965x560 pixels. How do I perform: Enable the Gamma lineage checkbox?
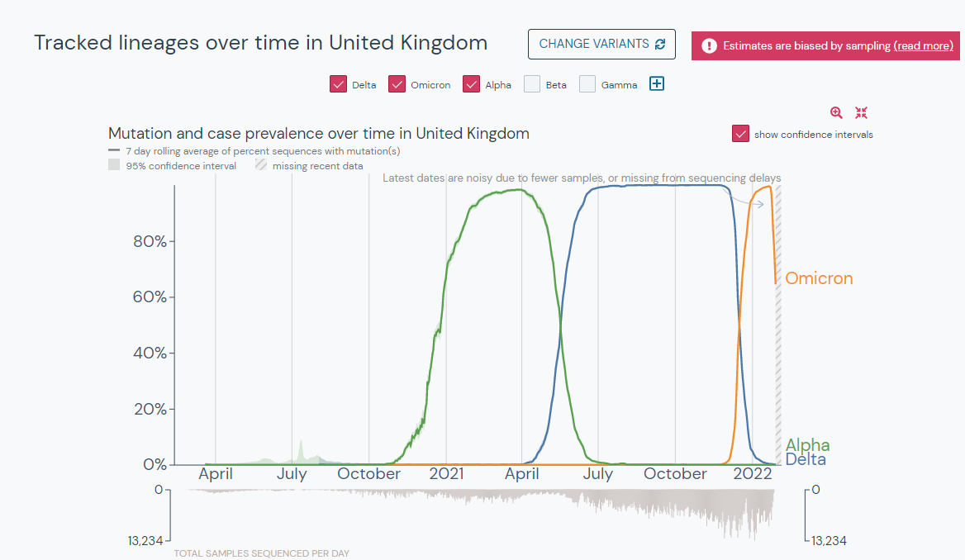pyautogui.click(x=587, y=84)
